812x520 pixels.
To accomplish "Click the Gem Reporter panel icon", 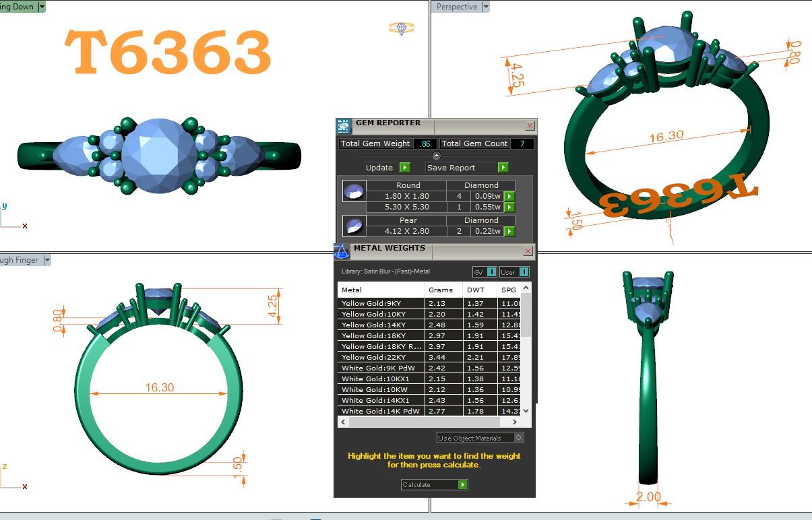I will (x=344, y=126).
